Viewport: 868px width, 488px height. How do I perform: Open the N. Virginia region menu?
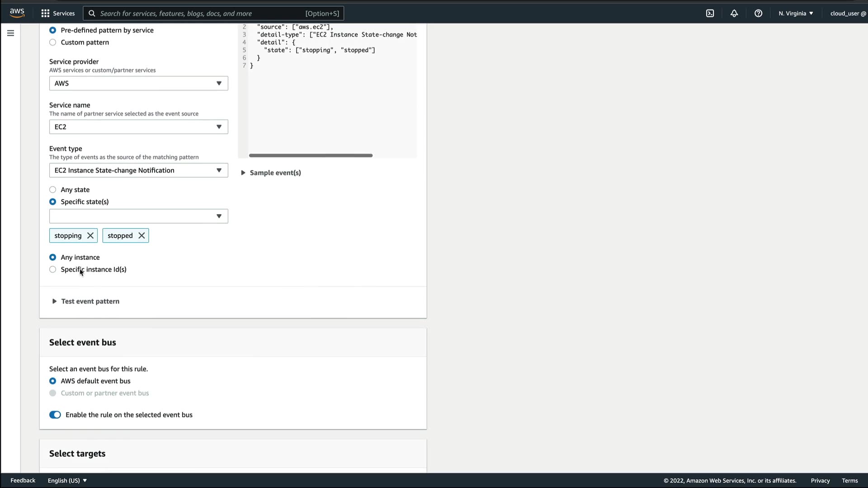pyautogui.click(x=796, y=14)
